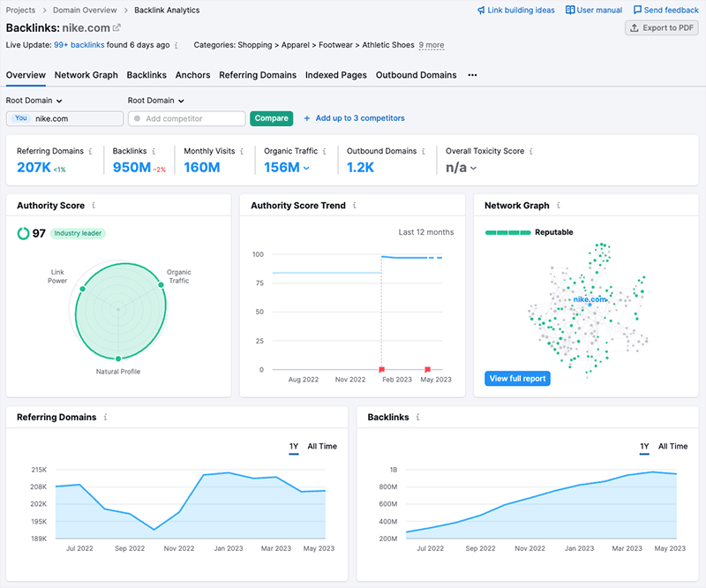The width and height of the screenshot is (706, 588).
Task: Open second Root Domain dropdown
Action: 156,101
